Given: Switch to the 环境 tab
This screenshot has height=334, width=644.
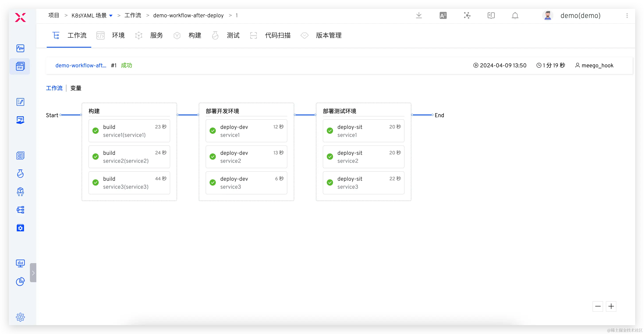Looking at the screenshot, I should (x=118, y=35).
